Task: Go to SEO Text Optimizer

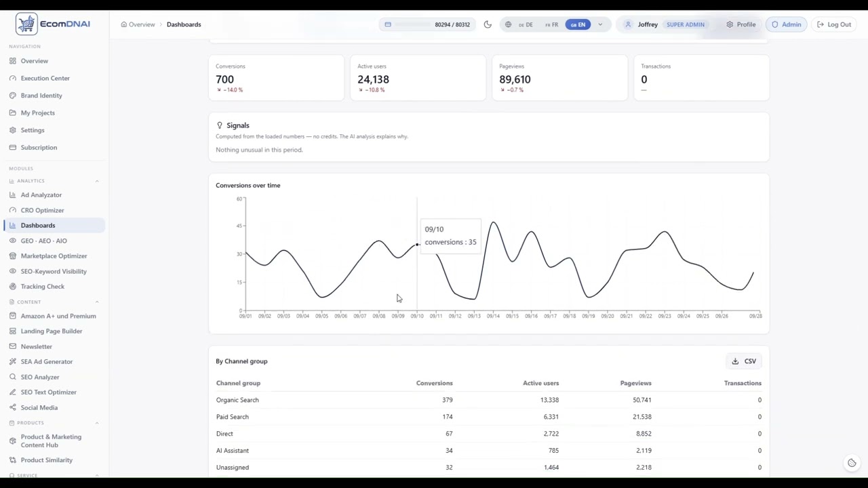Action: 49,392
